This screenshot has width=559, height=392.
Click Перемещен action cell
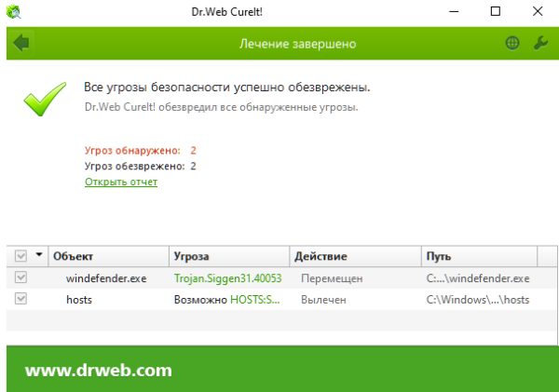332,278
